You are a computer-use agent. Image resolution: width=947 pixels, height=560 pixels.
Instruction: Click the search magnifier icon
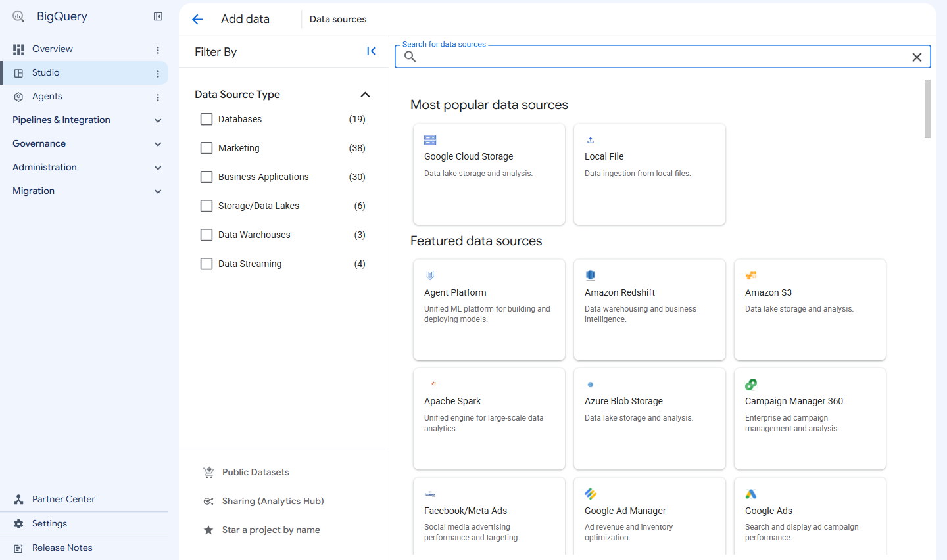tap(410, 57)
